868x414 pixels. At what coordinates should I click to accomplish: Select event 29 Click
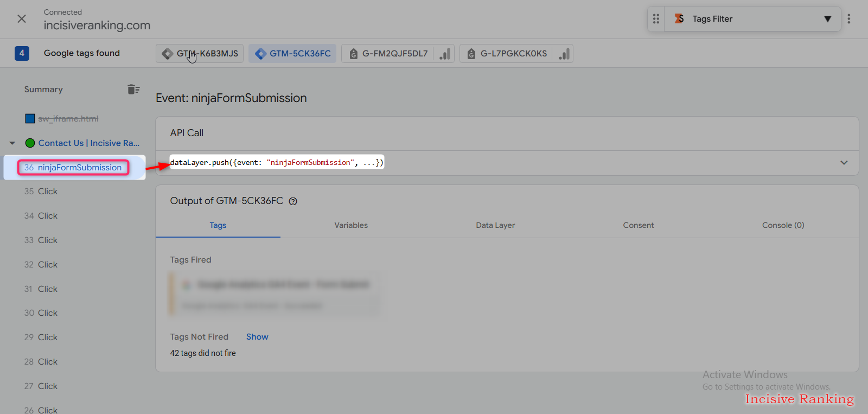click(41, 337)
